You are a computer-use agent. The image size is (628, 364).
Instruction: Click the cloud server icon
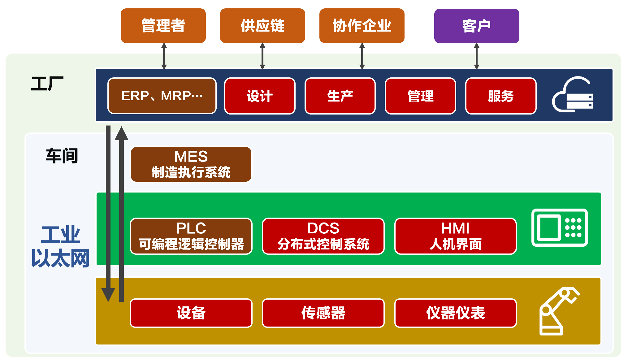pos(573,94)
